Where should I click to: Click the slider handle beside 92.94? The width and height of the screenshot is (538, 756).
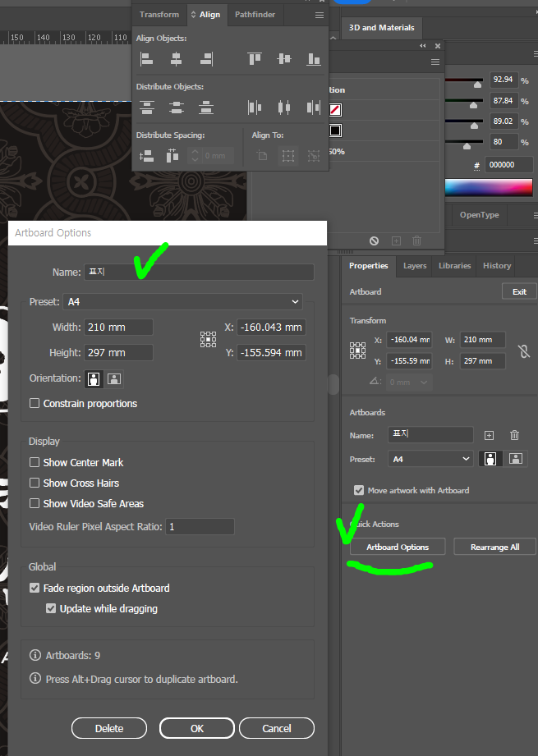coord(477,85)
